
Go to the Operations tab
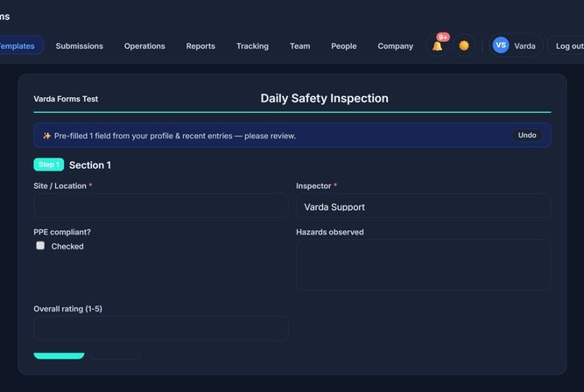click(x=144, y=45)
